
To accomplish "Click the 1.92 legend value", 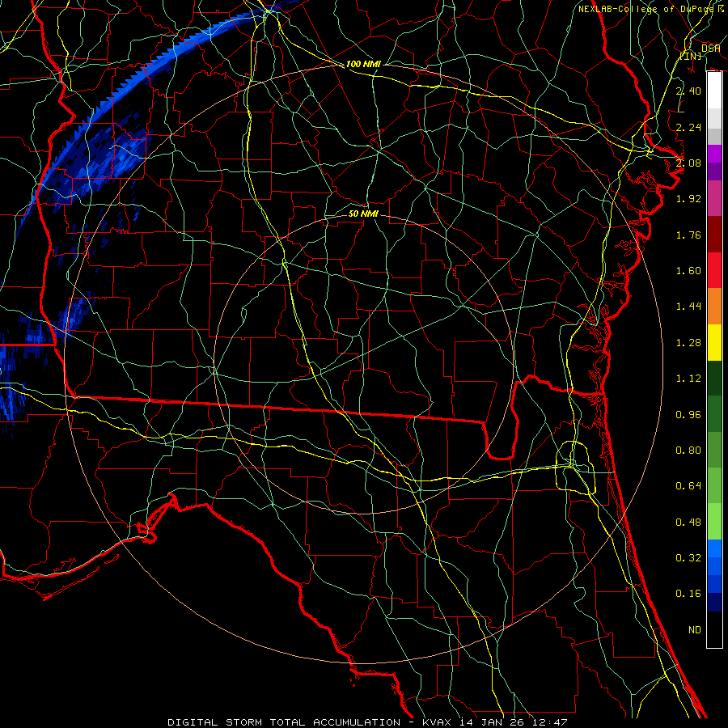I will click(688, 199).
